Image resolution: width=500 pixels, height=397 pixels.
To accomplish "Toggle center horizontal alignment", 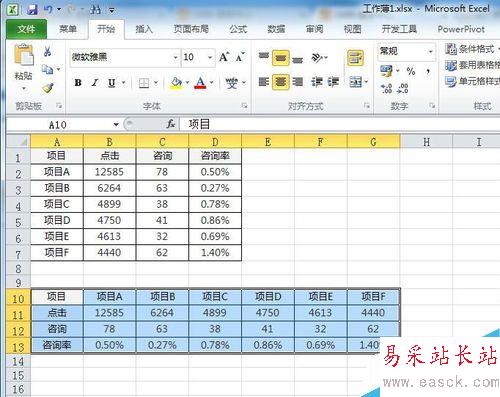I will 281,82.
